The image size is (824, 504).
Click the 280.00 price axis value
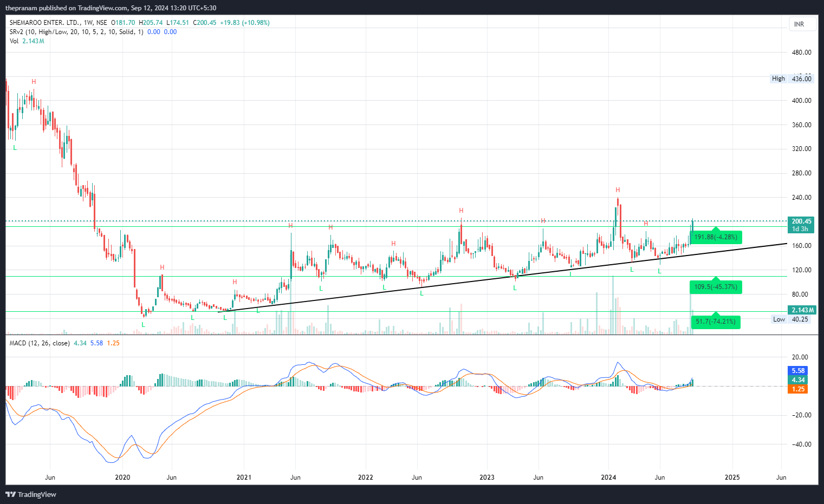tap(801, 173)
